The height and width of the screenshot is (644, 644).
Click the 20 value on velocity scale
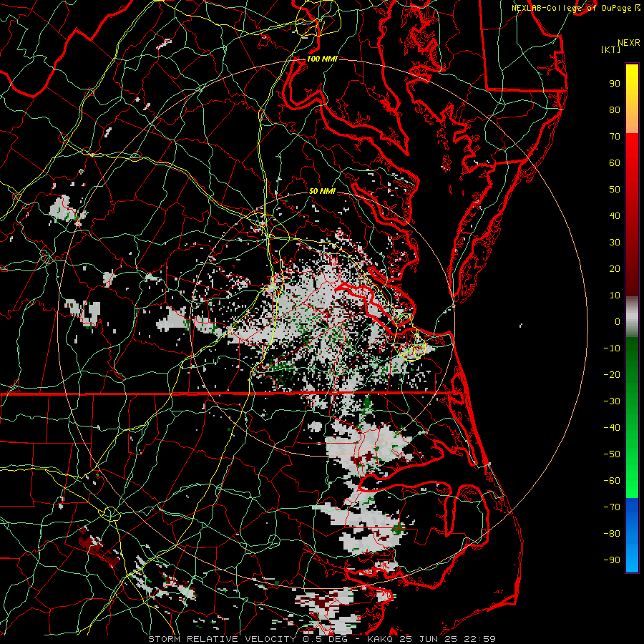pos(615,269)
